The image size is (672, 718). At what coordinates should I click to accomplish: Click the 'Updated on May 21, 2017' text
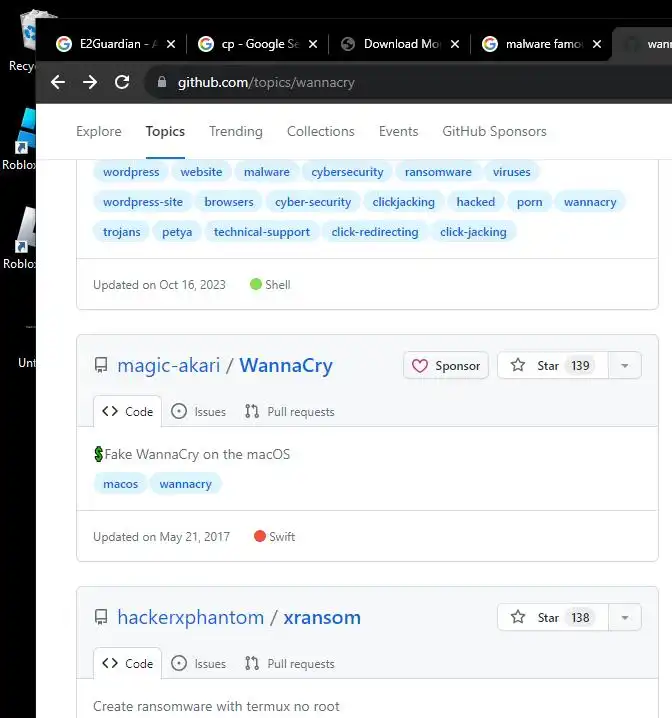pyautogui.click(x=161, y=537)
